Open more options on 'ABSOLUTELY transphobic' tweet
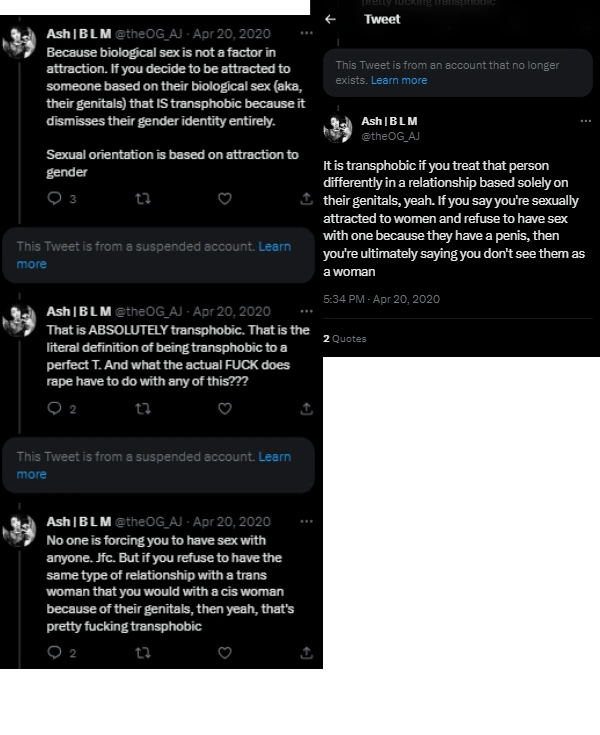Image resolution: width=600 pixels, height=735 pixels. pyautogui.click(x=306, y=311)
